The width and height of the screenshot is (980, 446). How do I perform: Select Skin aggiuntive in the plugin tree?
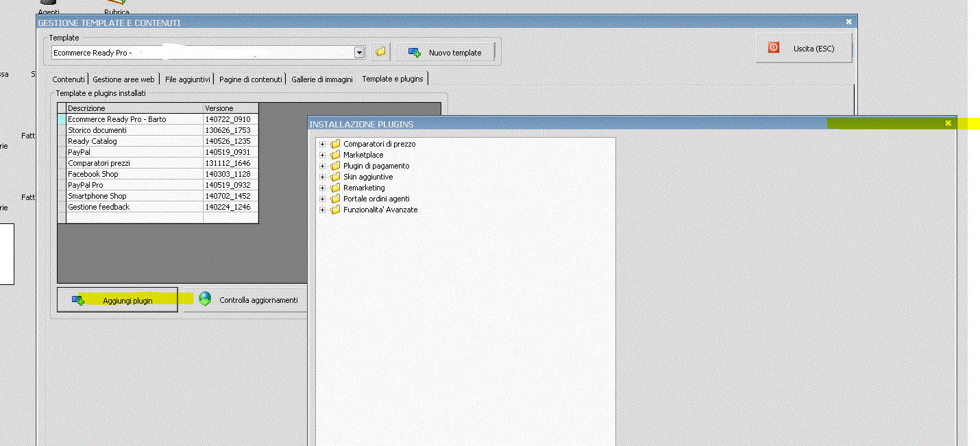coord(368,177)
